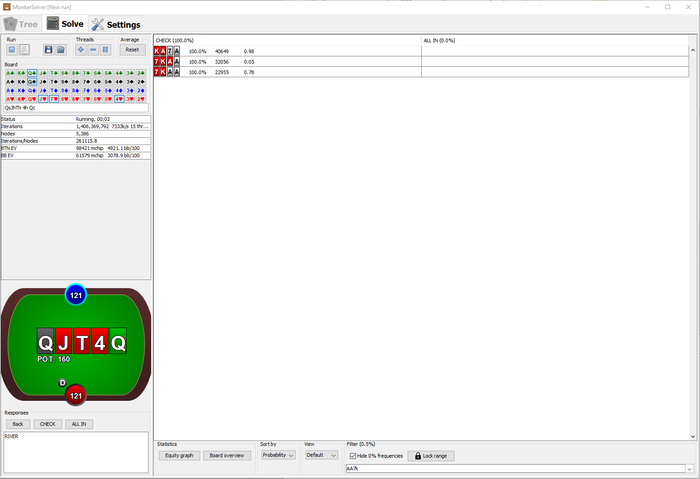Click the red 121 stack chip at bottom
Screen dimensions: 700x479
[x=76, y=396]
